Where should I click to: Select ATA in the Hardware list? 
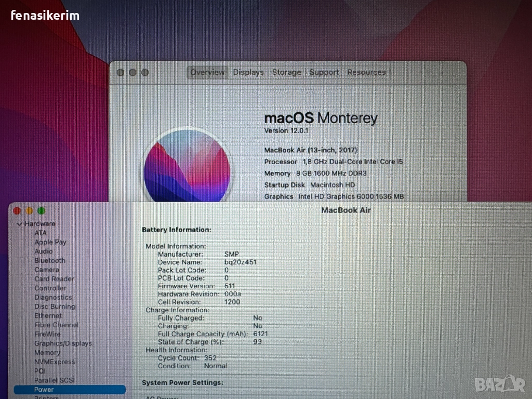[41, 233]
